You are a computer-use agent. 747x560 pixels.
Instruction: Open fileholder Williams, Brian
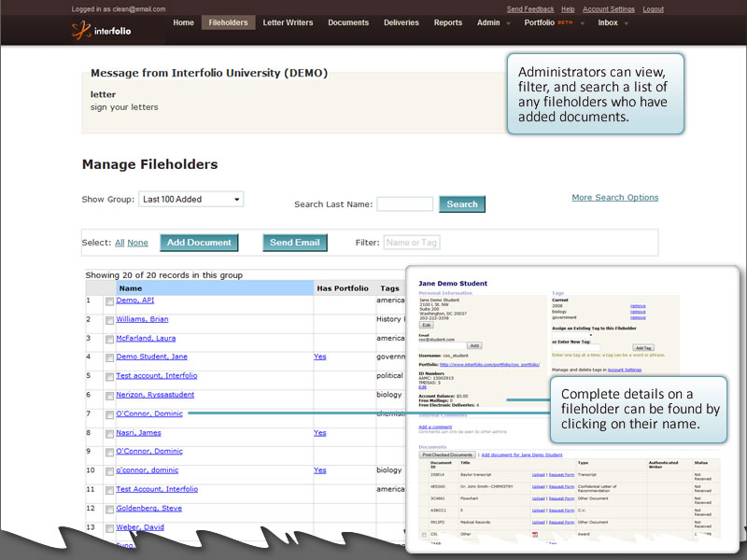[x=142, y=319]
